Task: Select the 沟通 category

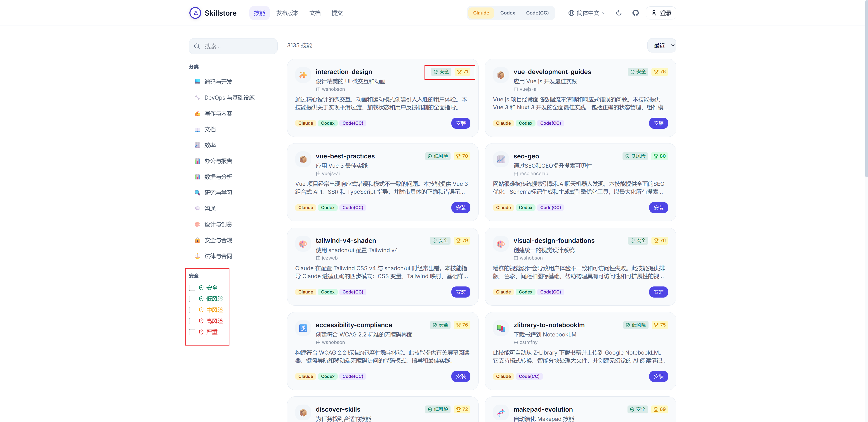Action: [233, 209]
